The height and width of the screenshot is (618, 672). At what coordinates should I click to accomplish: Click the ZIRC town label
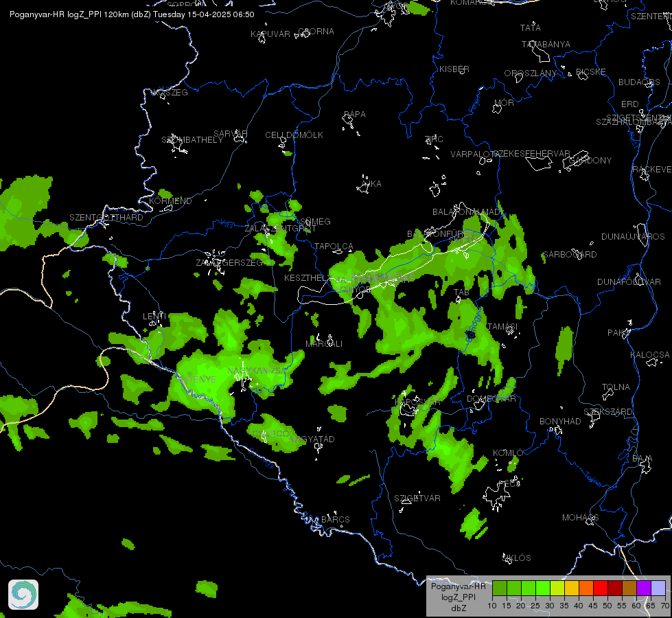coord(433,139)
